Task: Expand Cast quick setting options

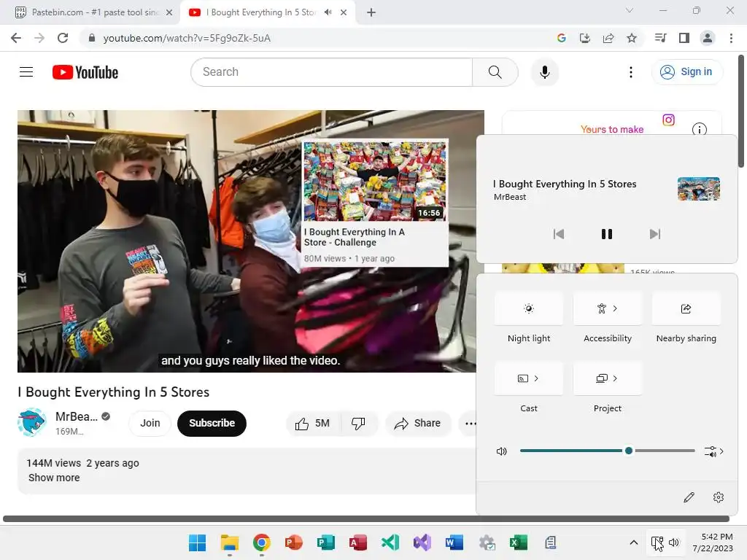Action: pos(529,378)
